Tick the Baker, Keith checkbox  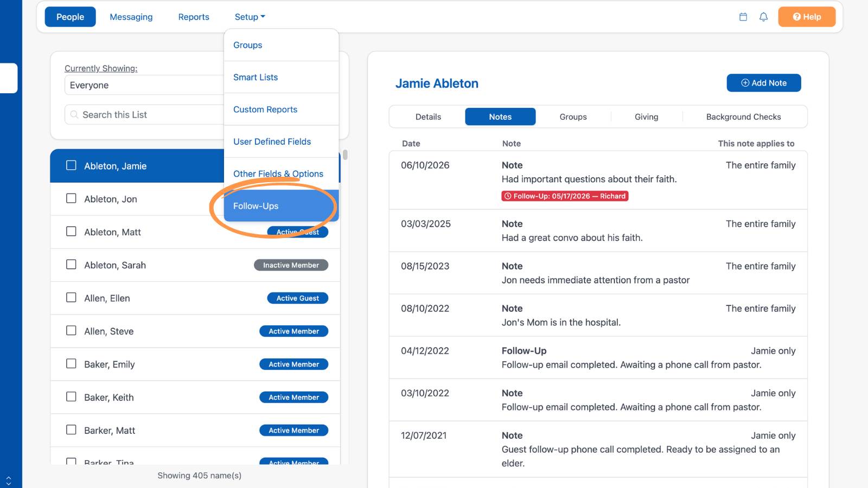(x=71, y=396)
